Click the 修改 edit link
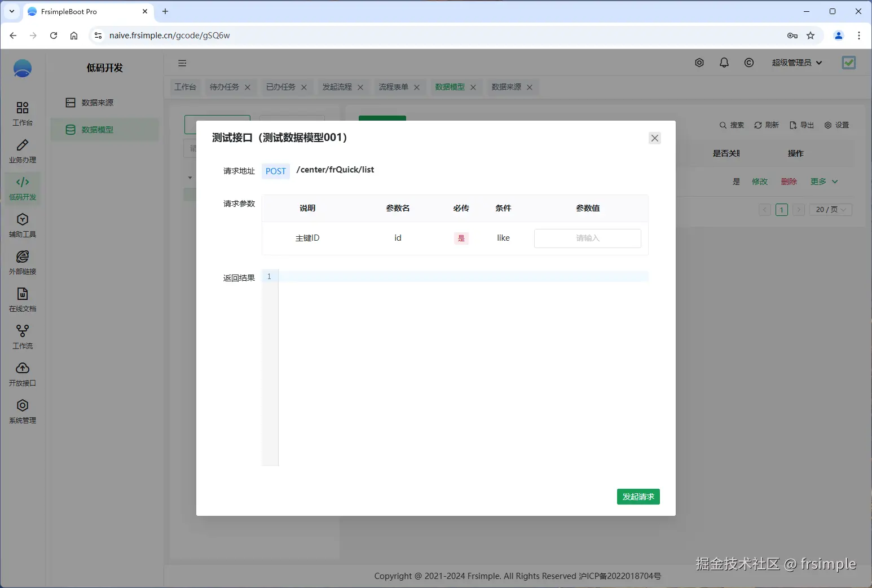The image size is (872, 588). pos(759,182)
